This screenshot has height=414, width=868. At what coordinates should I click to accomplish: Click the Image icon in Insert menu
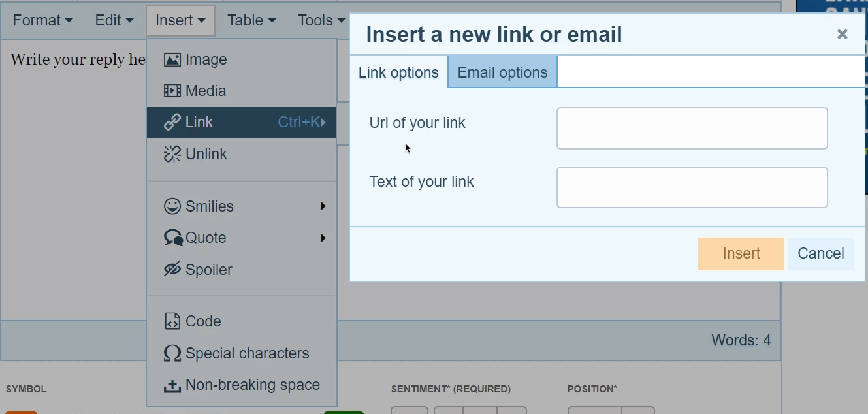click(x=172, y=59)
